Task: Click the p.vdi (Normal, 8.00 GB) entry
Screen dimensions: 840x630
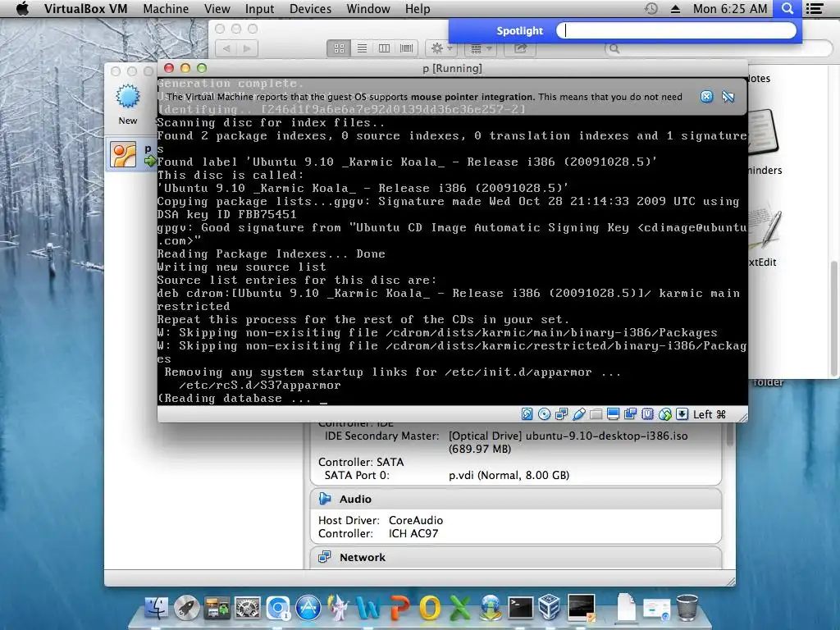Action: tap(509, 475)
